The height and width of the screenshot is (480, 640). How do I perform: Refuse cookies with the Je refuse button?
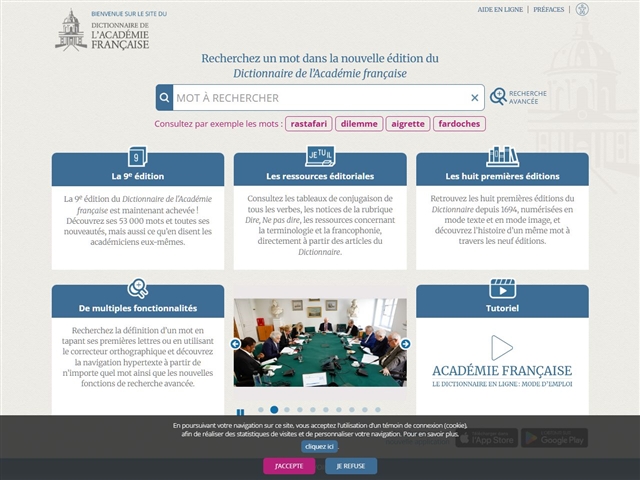point(351,466)
